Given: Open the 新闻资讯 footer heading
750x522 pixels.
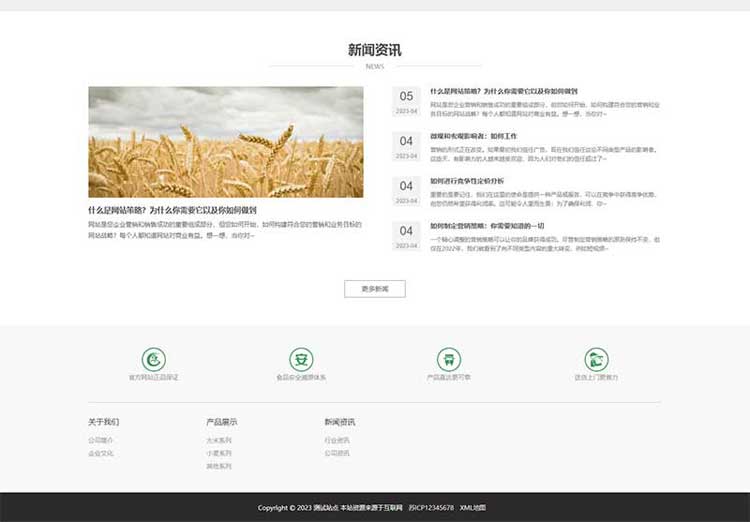Looking at the screenshot, I should [340, 422].
